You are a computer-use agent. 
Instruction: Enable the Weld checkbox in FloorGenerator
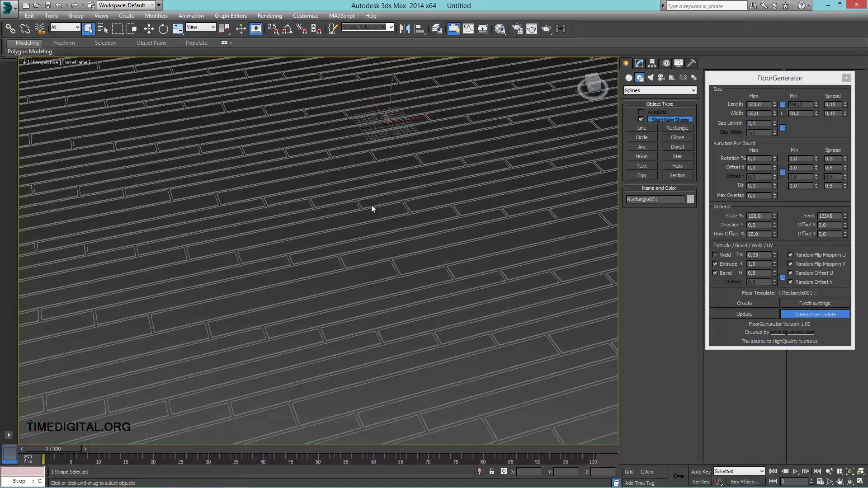tap(715, 255)
